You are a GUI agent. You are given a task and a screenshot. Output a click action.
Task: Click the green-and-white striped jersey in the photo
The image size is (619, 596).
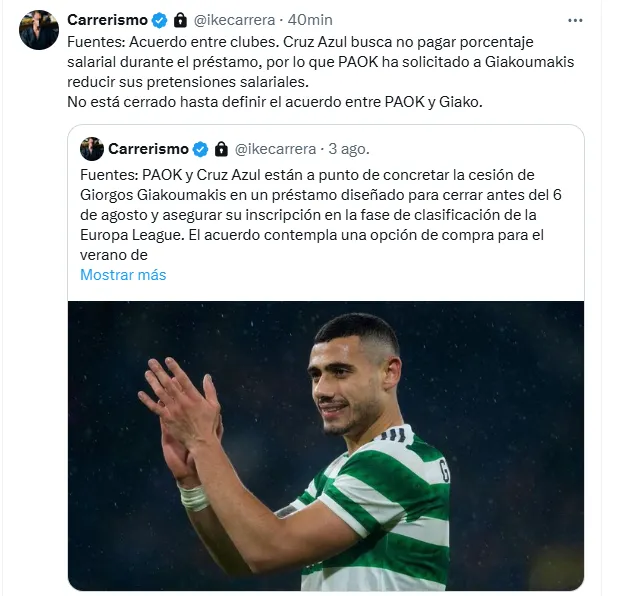(380, 510)
